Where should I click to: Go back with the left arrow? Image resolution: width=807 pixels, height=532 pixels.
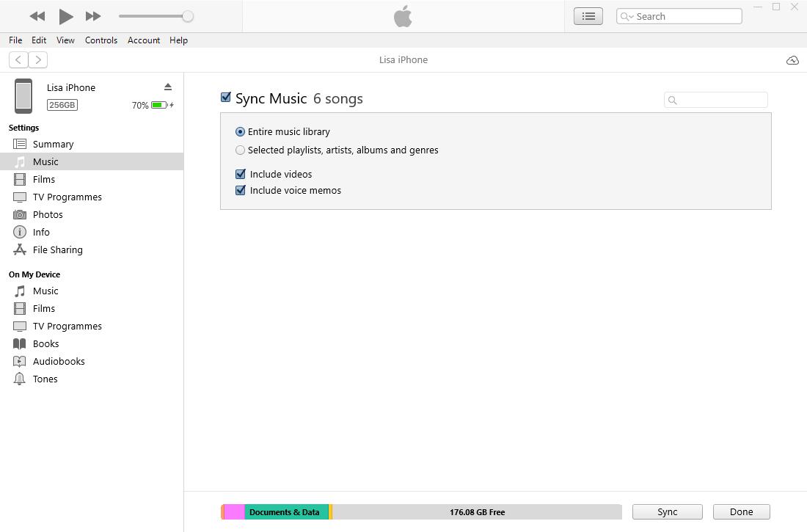point(18,59)
